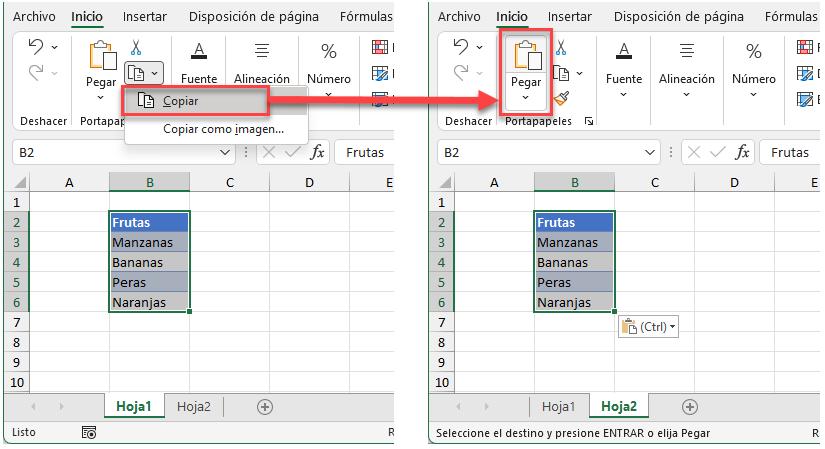The image size is (825, 449).
Task: Open Alineación group in right window
Action: pyautogui.click(x=687, y=68)
